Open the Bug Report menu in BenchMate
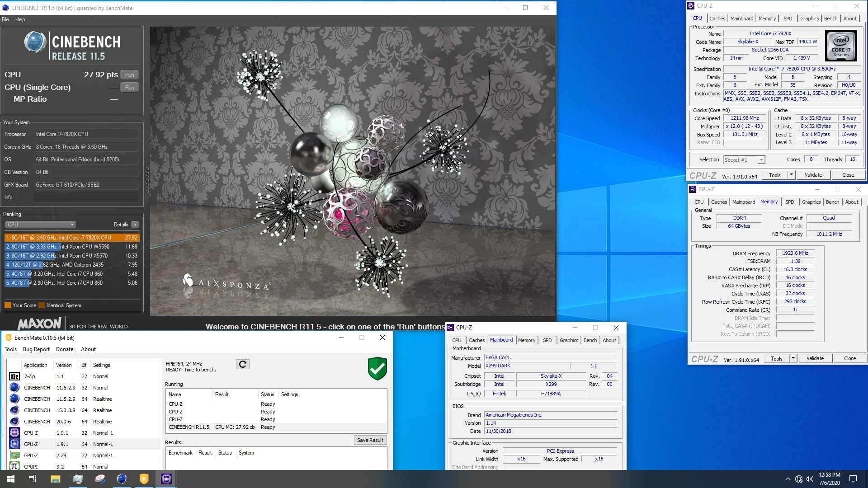Viewport: 868px width, 488px height. pyautogui.click(x=36, y=349)
